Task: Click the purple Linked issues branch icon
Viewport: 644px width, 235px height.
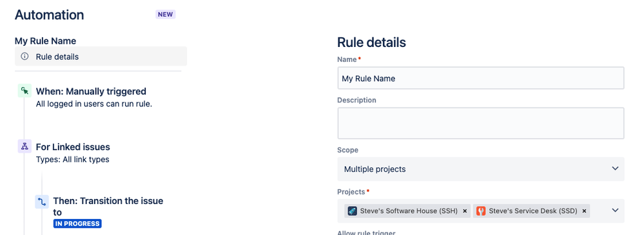Action: point(24,146)
